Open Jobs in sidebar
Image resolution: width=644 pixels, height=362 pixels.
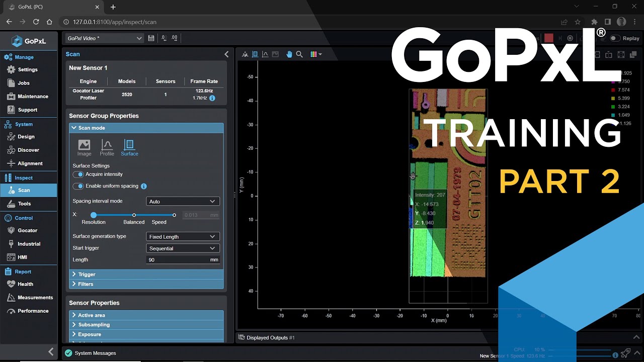click(x=29, y=83)
